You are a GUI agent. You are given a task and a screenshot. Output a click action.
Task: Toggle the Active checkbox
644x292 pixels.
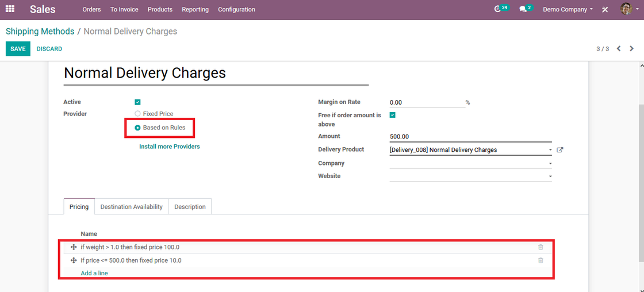tap(137, 102)
